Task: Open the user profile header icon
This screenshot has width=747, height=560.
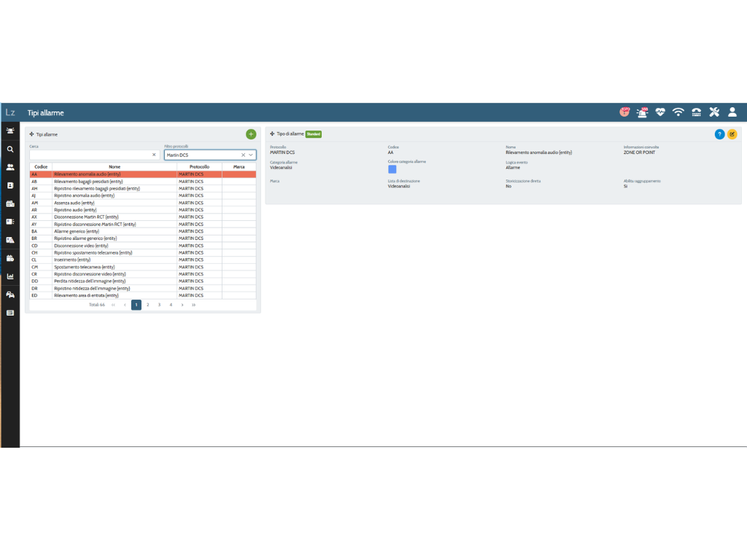Action: pos(732,112)
